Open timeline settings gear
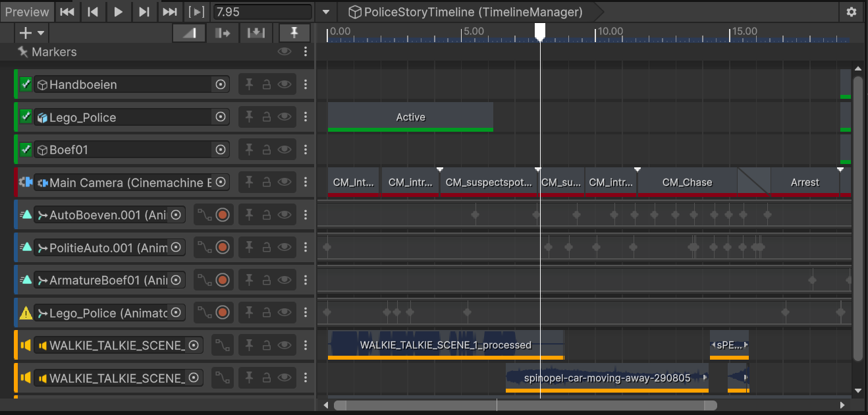The image size is (868, 415). point(852,12)
